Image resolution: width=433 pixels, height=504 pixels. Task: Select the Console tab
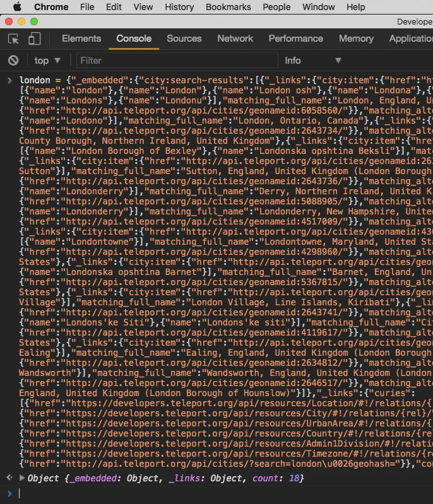pos(134,38)
